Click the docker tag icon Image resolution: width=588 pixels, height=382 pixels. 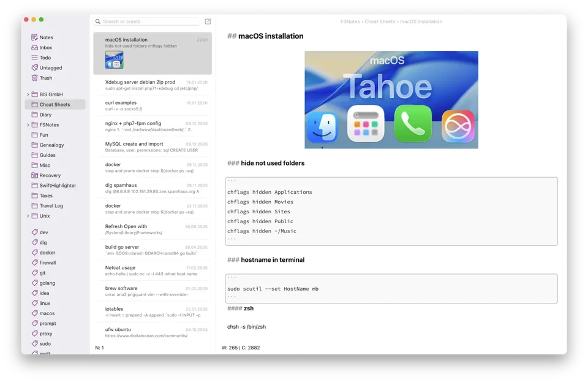click(x=34, y=253)
